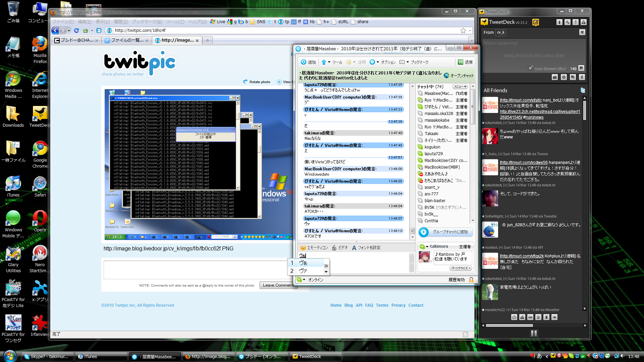Click the conversation bubbles icon in TweetDeck compose
This screenshot has height=362, width=644.
(573, 77)
